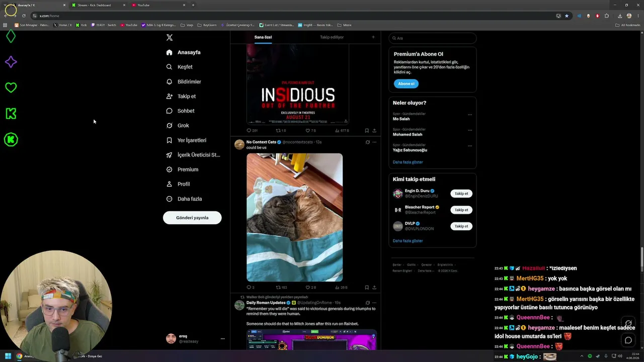Click the X search field

pyautogui.click(x=432, y=38)
